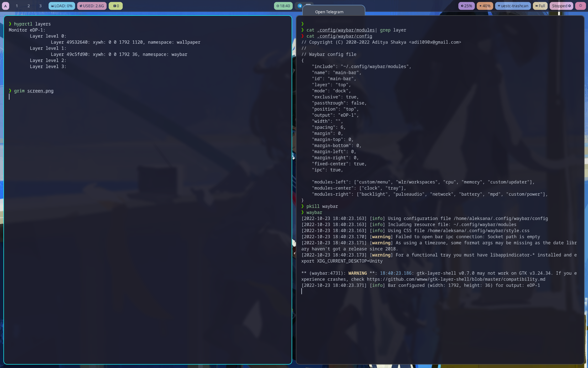Open the .config/waybar/modules link
This screenshot has width=588, height=368.
[346, 30]
